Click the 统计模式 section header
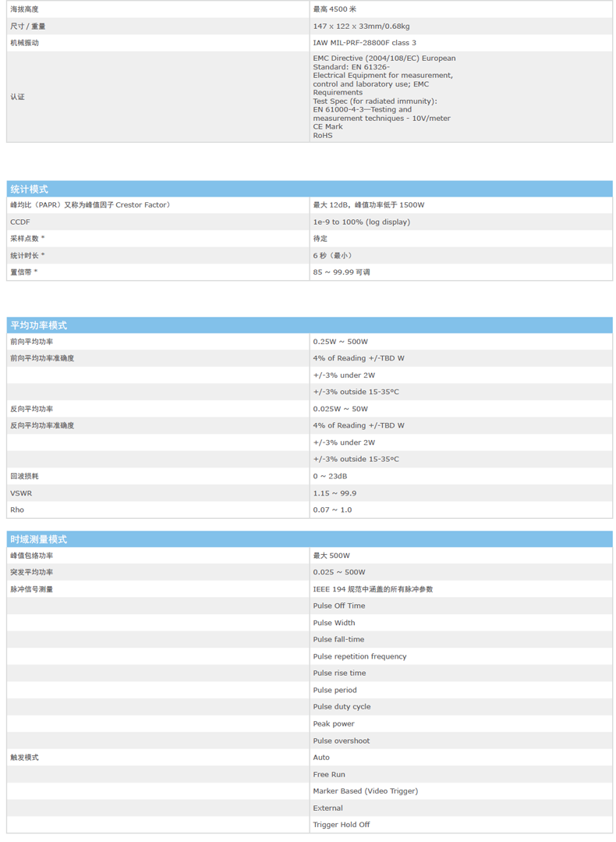The width and height of the screenshot is (616, 842). coord(30,189)
